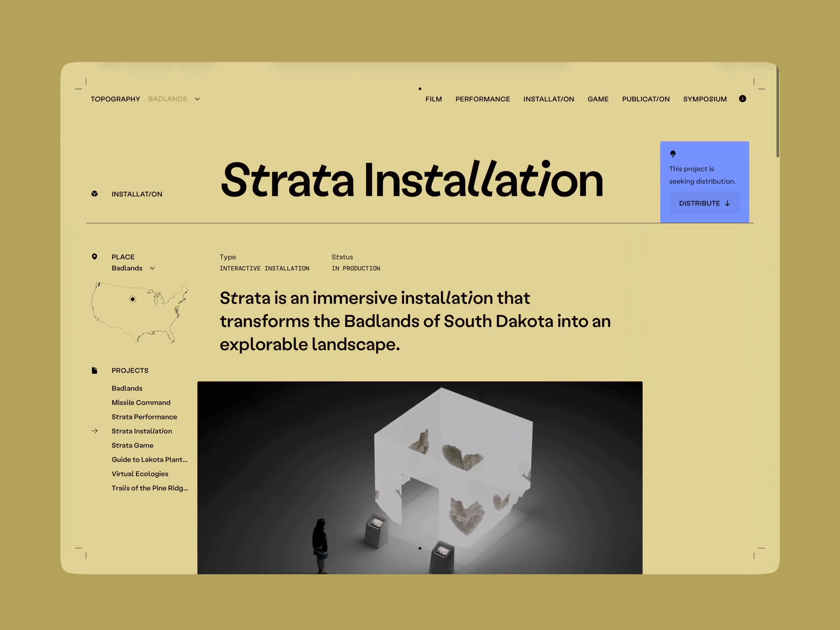Click the PLACE sidebar heading
Screen dimensions: 840x630
tap(123, 257)
